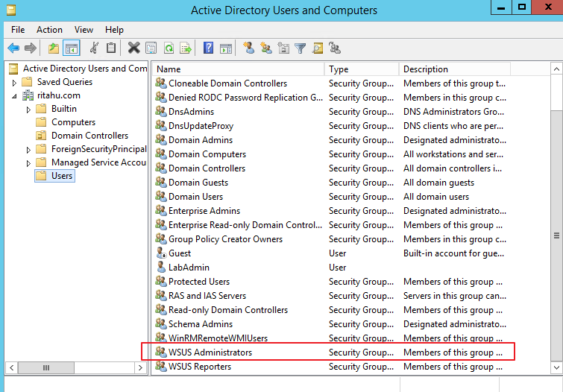Click the ritahu.com domain icon
The image size is (563, 392).
[28, 95]
